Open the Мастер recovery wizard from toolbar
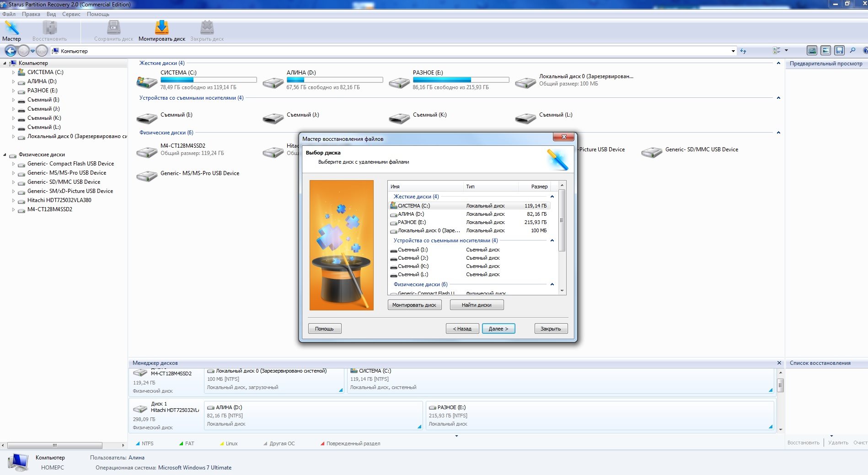 click(x=11, y=31)
